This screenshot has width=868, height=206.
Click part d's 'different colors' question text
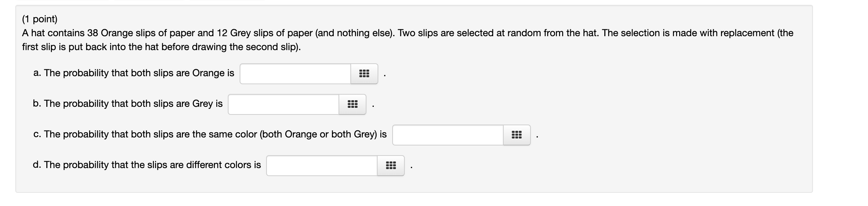coord(147,165)
